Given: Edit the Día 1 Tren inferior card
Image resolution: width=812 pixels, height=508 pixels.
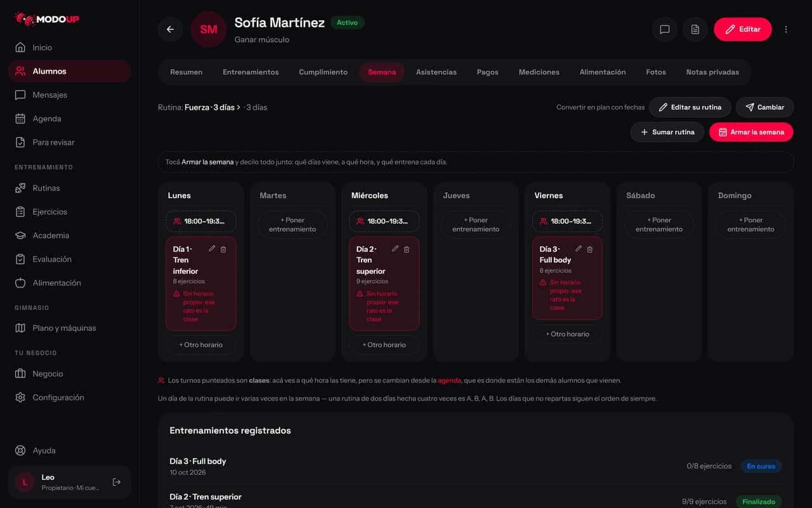Looking at the screenshot, I should pos(212,249).
